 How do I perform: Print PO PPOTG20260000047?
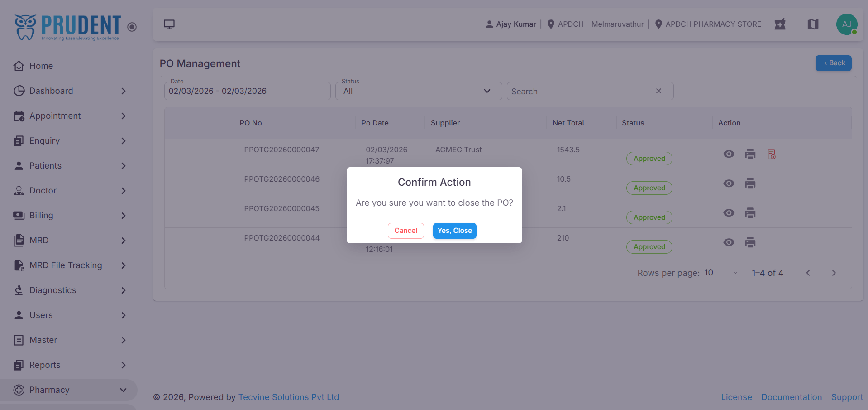pyautogui.click(x=750, y=154)
